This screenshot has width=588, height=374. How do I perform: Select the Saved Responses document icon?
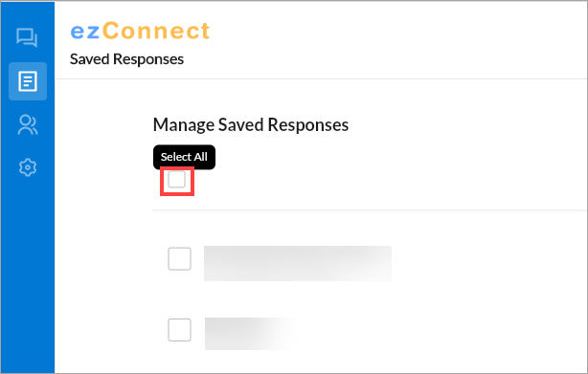pos(28,81)
